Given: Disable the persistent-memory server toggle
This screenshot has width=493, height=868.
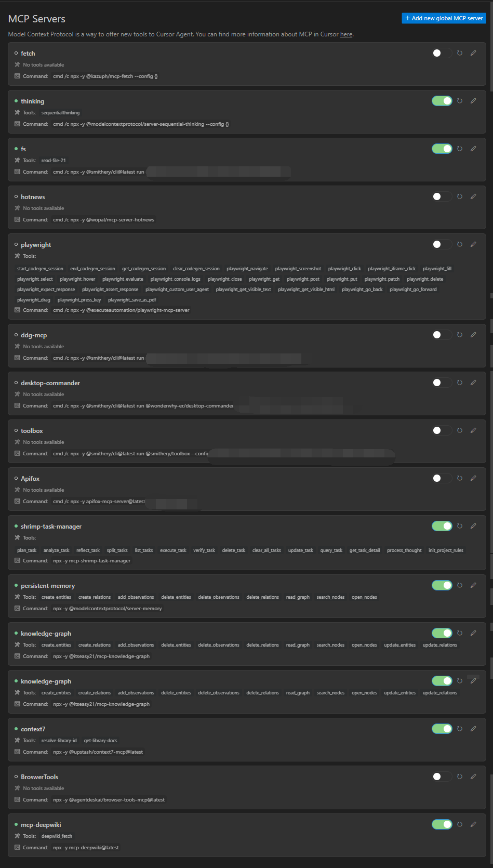Looking at the screenshot, I should click(442, 585).
